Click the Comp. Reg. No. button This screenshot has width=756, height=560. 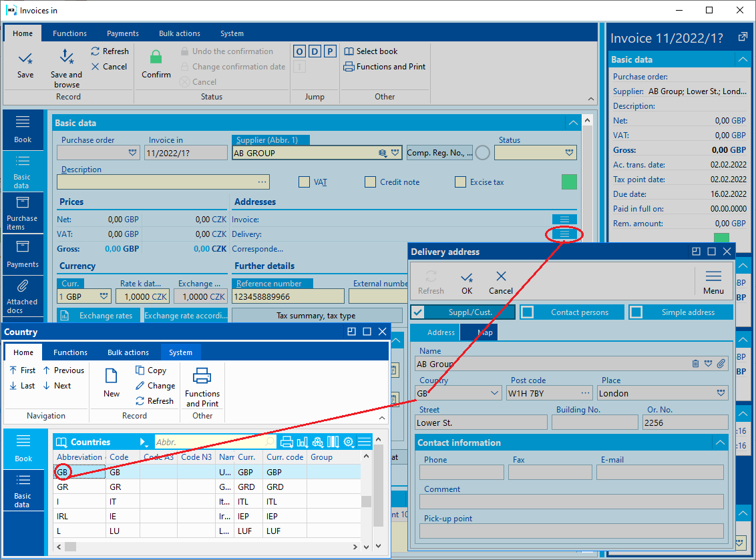coord(439,153)
